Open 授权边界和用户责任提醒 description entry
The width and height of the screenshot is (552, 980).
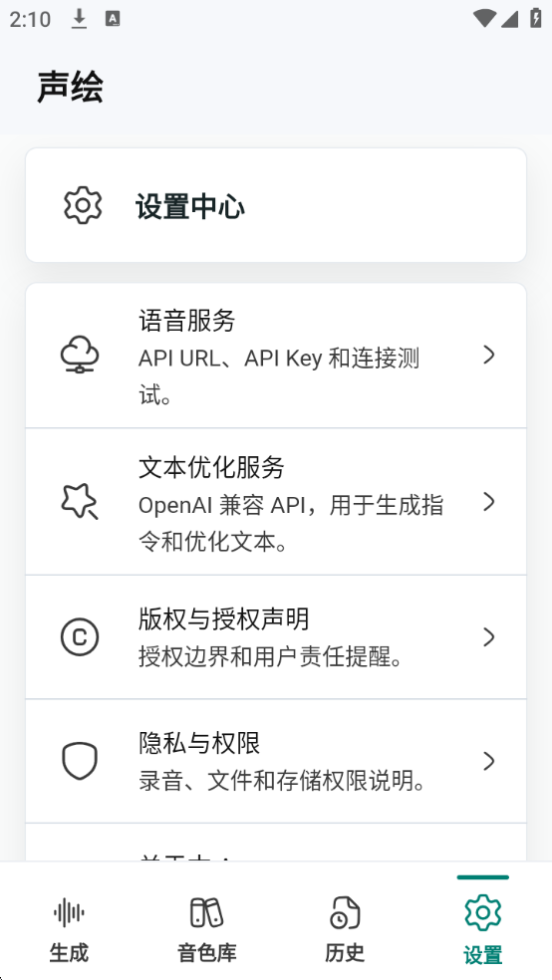270,657
